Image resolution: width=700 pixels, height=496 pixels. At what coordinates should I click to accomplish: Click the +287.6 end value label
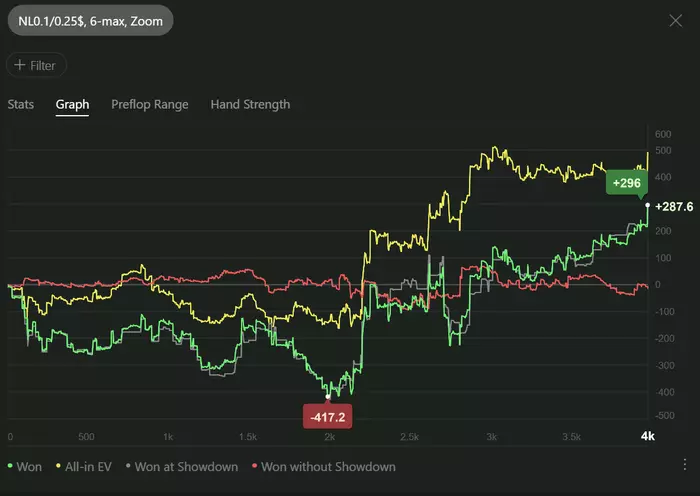[675, 206]
